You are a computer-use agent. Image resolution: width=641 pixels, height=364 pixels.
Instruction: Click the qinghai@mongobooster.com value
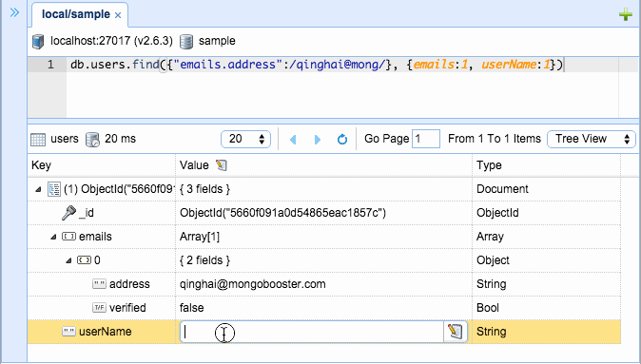pyautogui.click(x=253, y=284)
